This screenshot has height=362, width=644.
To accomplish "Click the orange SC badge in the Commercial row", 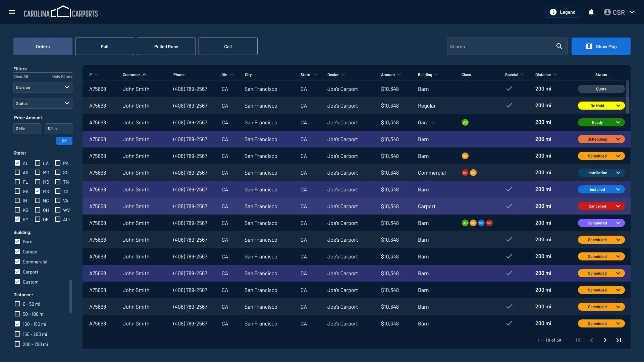I will 473,173.
